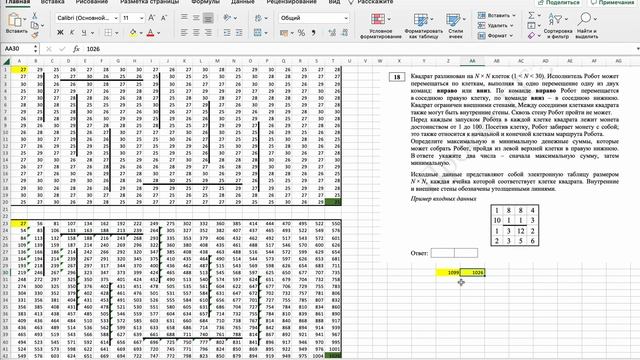Apply percent style to selected cells

tap(301, 33)
